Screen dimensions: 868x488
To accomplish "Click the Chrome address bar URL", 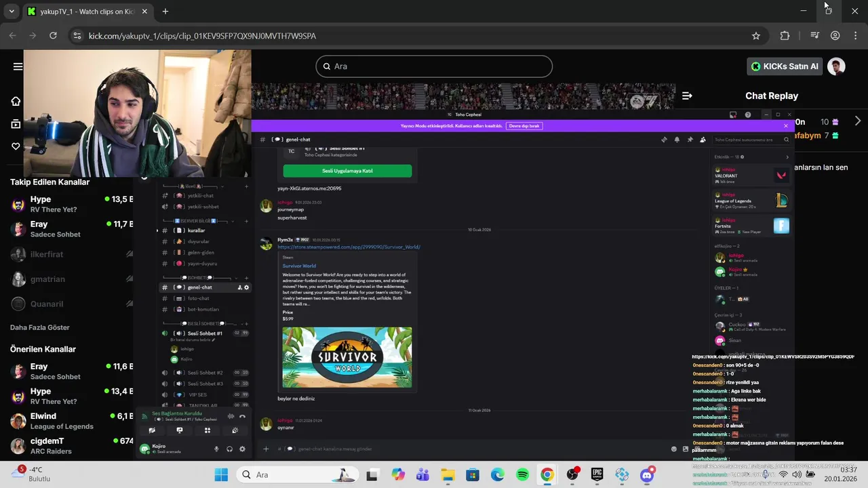I will tap(202, 36).
